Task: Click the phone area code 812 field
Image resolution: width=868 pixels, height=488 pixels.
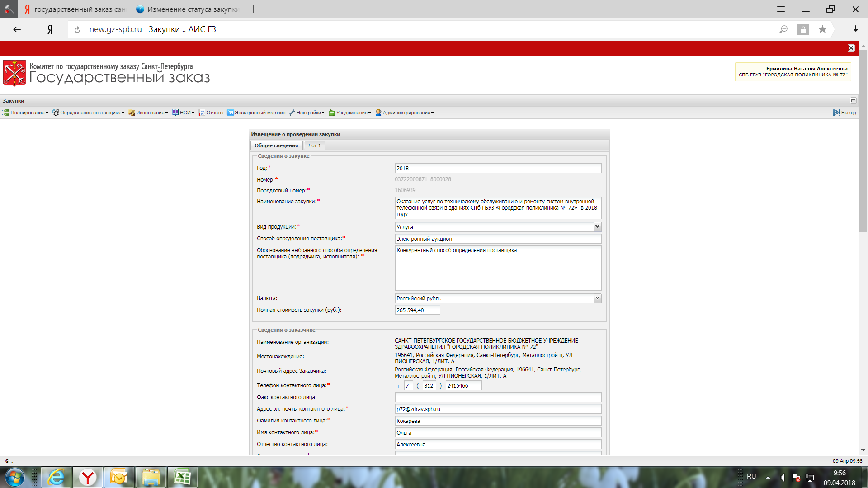Action: (x=429, y=386)
